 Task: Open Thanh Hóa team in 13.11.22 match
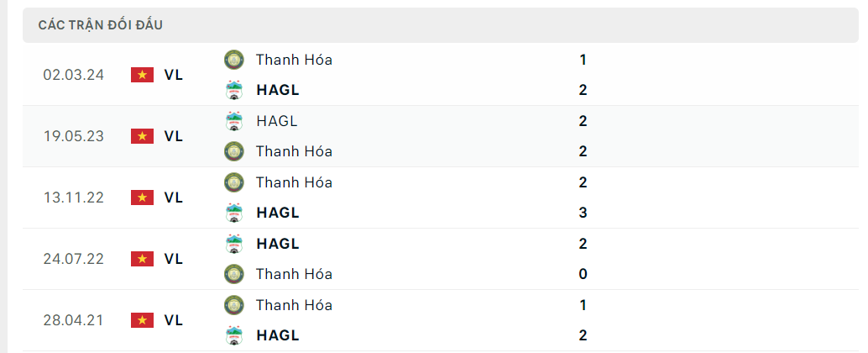(x=294, y=182)
